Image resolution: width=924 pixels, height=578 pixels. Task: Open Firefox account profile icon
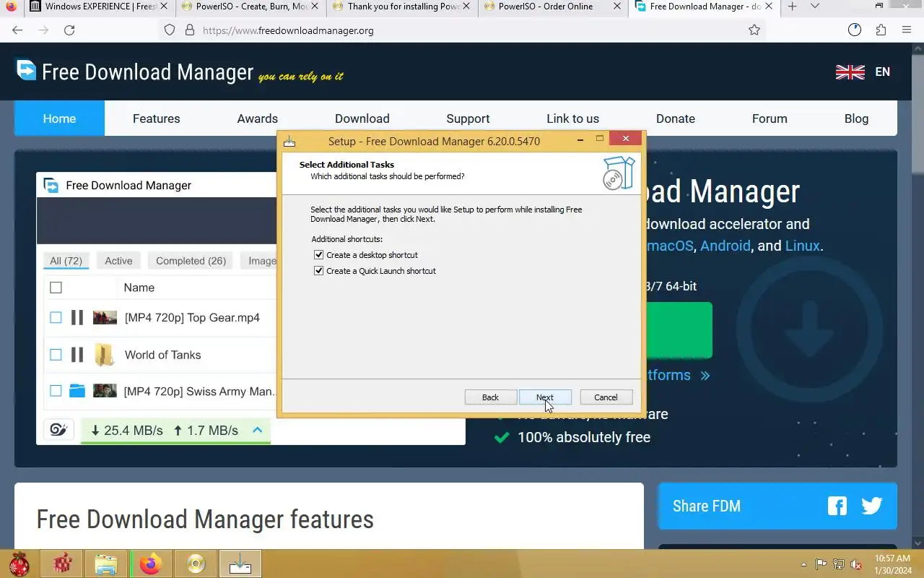pyautogui.click(x=855, y=30)
